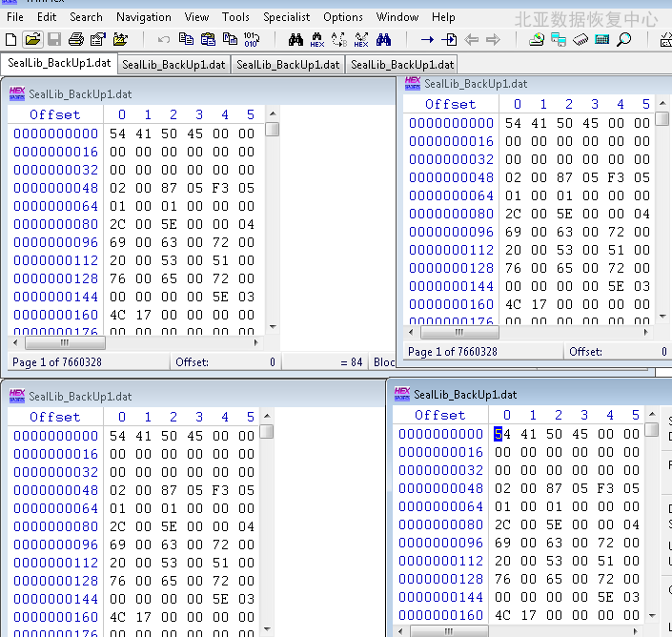This screenshot has width=672, height=637.
Task: Click up arrow in top-right window scrollbar
Action: (662, 103)
